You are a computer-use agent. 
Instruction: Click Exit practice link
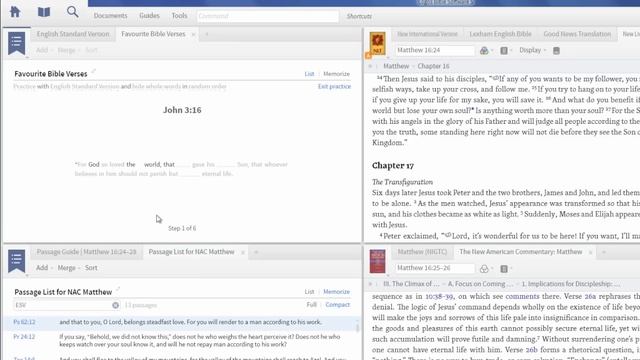[334, 87]
